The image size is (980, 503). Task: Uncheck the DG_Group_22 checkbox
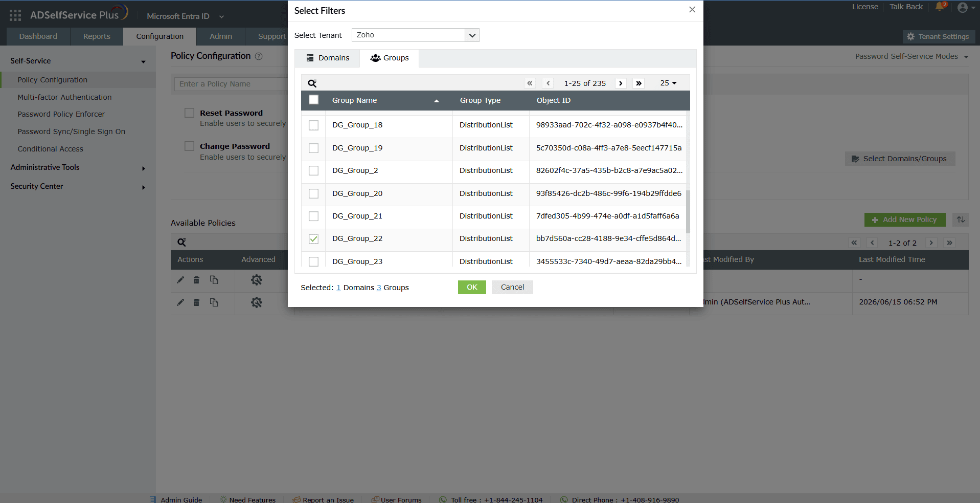(313, 239)
